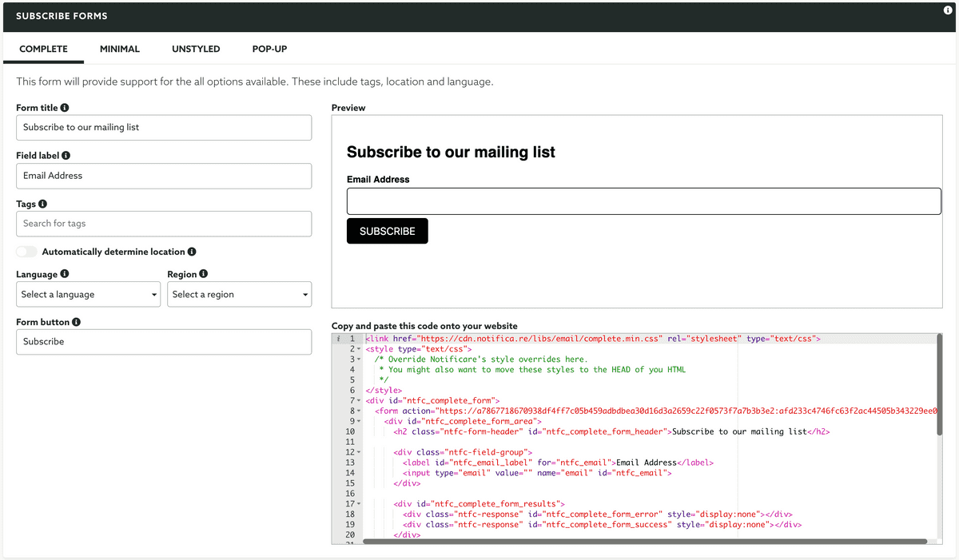
Task: Click the code editor vertical scrollbar
Action: [x=940, y=384]
